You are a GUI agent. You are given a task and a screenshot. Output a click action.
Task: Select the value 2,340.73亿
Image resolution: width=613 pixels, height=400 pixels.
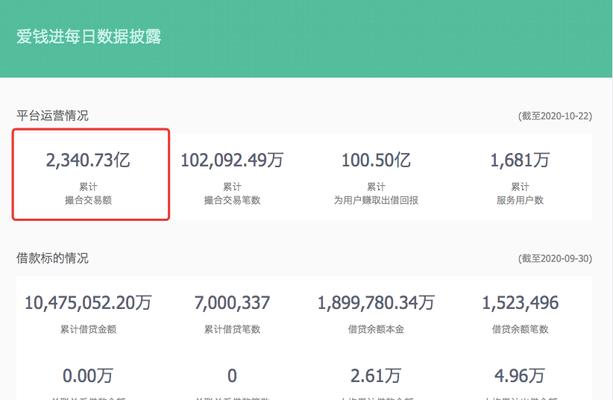pyautogui.click(x=88, y=160)
